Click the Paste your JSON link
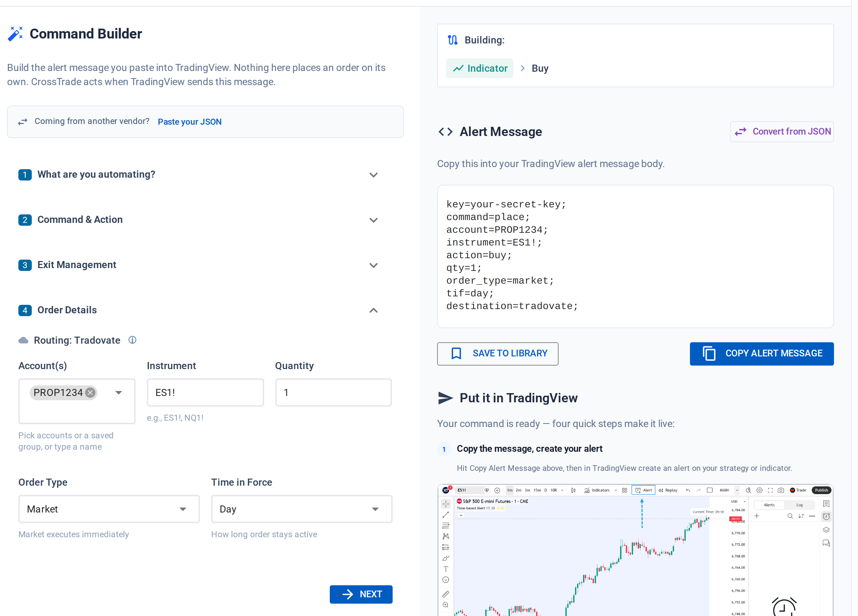 (x=190, y=122)
